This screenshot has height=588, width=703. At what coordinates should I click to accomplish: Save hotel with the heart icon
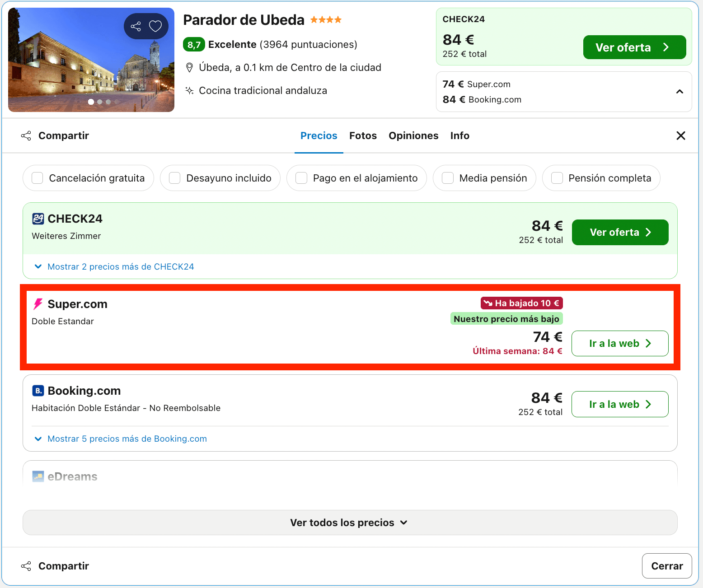155,26
